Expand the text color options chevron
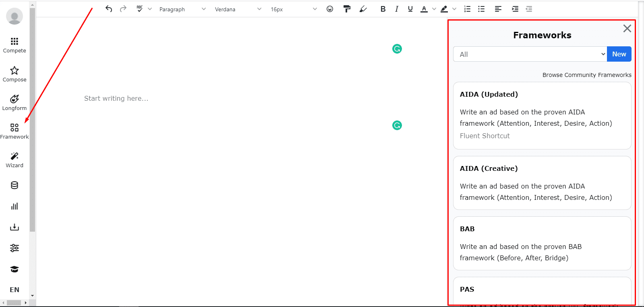This screenshot has height=307, width=644. tap(434, 9)
